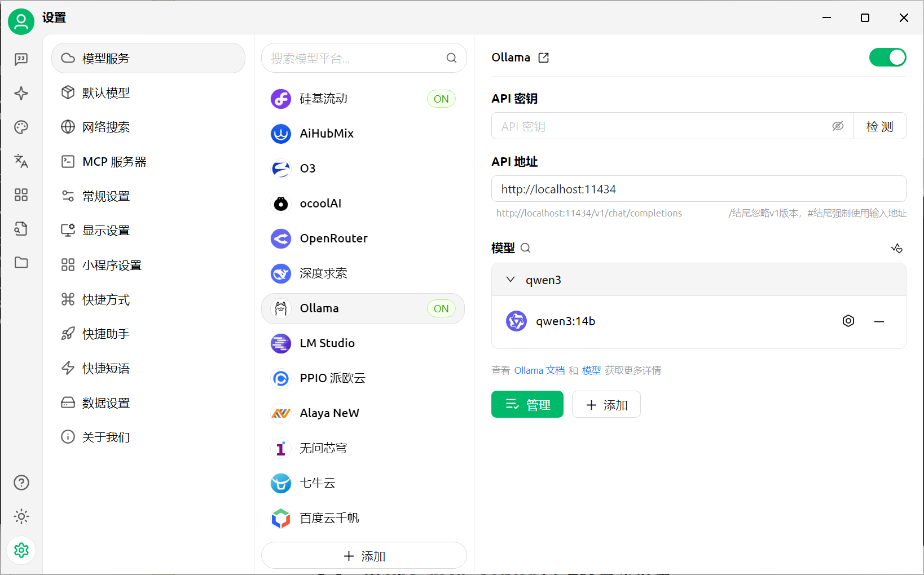The height and width of the screenshot is (575, 924).
Task: Switch the theme with the sun icon
Action: coord(21,516)
